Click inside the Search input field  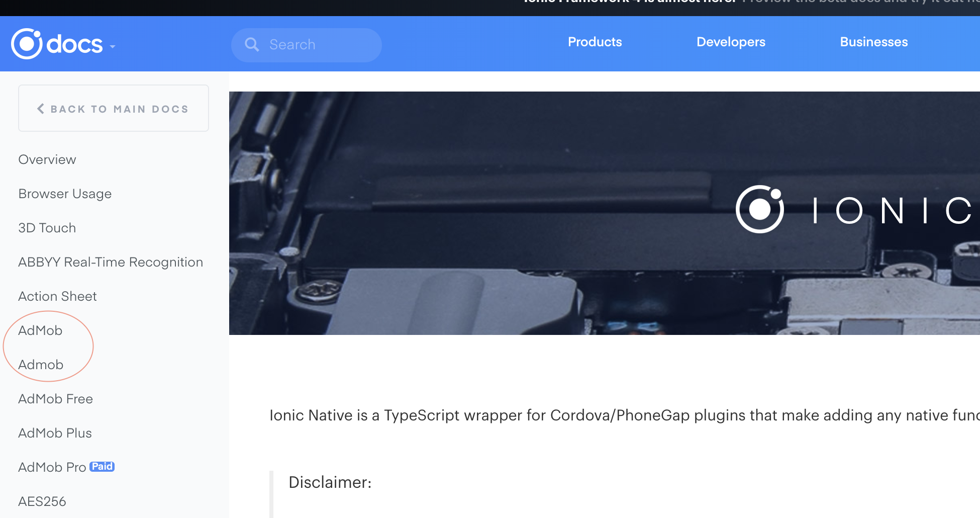point(312,44)
